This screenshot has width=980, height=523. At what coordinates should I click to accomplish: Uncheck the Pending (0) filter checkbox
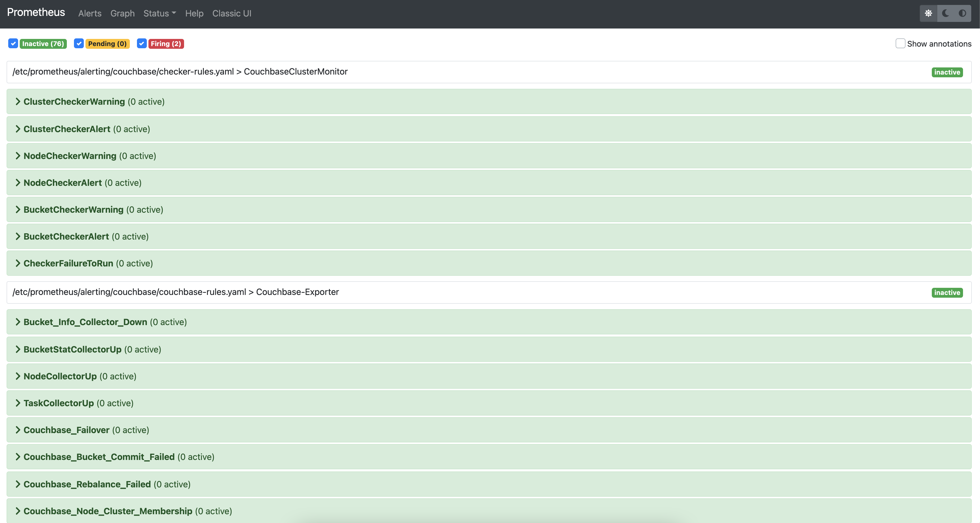[x=79, y=43]
